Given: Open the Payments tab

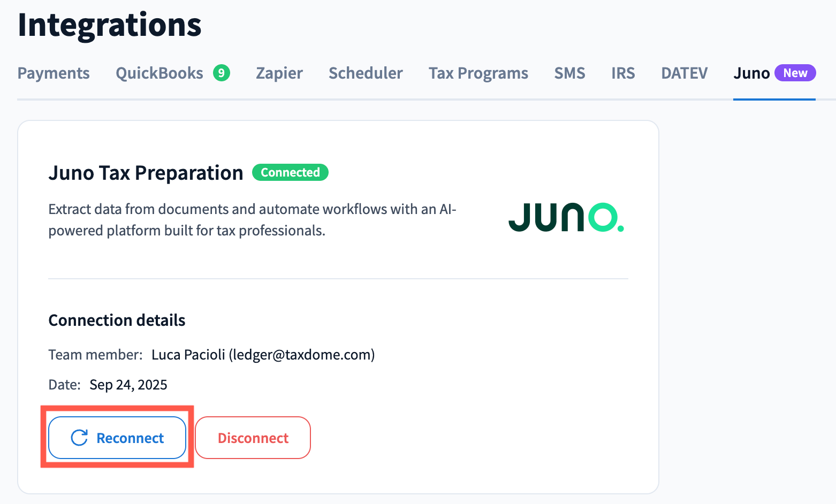Looking at the screenshot, I should tap(54, 73).
